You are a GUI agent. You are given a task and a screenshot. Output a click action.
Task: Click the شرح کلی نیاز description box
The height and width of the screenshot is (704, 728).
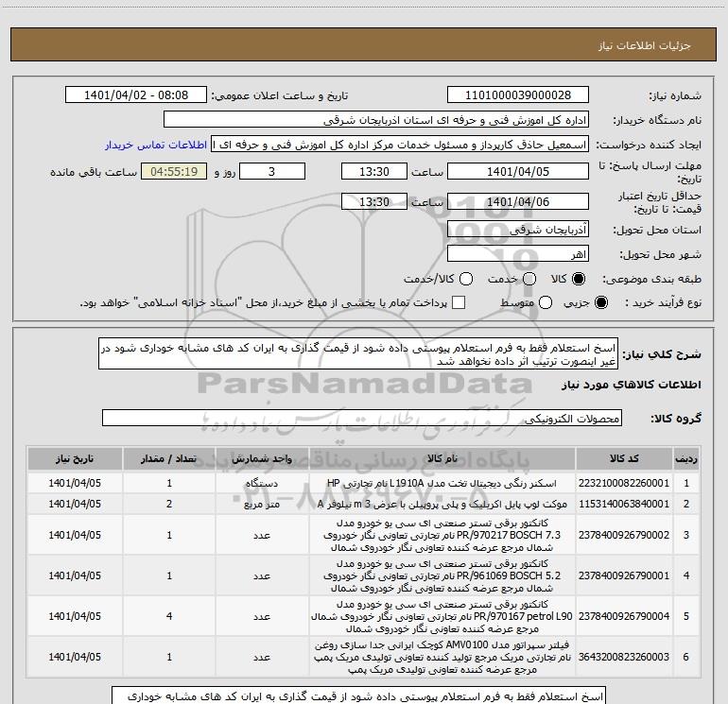pyautogui.click(x=358, y=353)
